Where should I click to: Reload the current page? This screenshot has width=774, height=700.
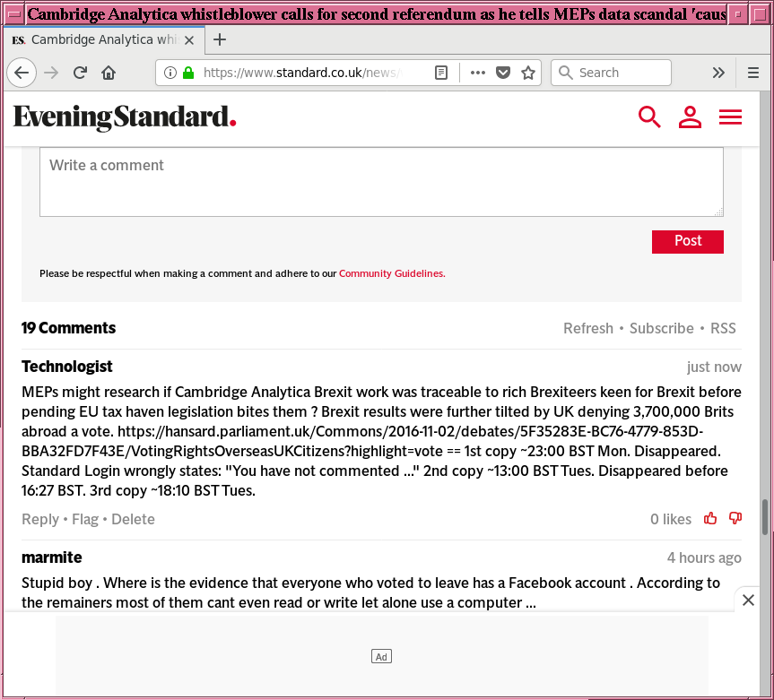click(80, 73)
